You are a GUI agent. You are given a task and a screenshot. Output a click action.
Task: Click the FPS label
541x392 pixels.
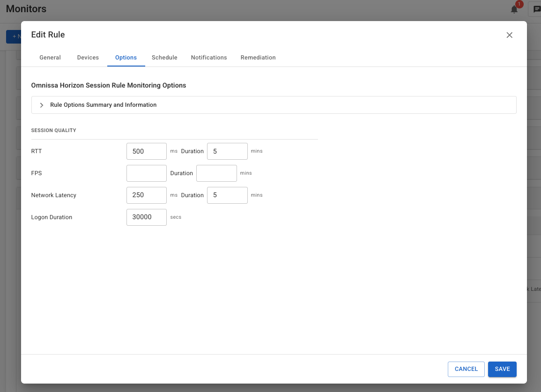pyautogui.click(x=36, y=173)
